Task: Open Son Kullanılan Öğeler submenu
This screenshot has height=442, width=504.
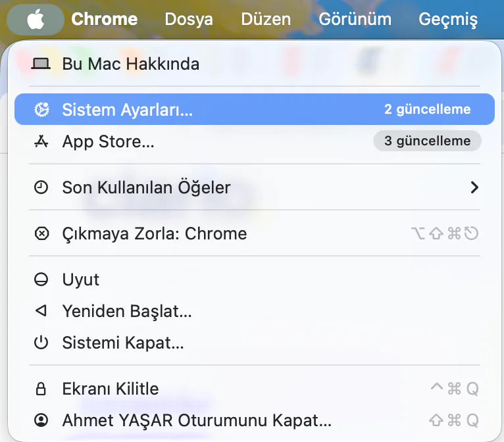Action: click(255, 187)
